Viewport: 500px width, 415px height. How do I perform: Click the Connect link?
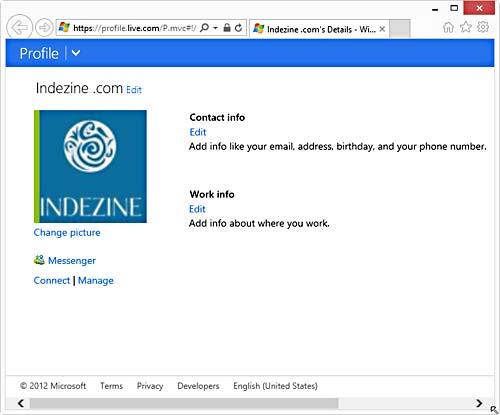(52, 281)
